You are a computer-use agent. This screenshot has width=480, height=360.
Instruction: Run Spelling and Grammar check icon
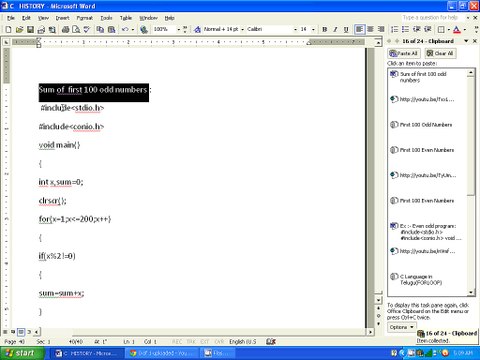(87, 29)
